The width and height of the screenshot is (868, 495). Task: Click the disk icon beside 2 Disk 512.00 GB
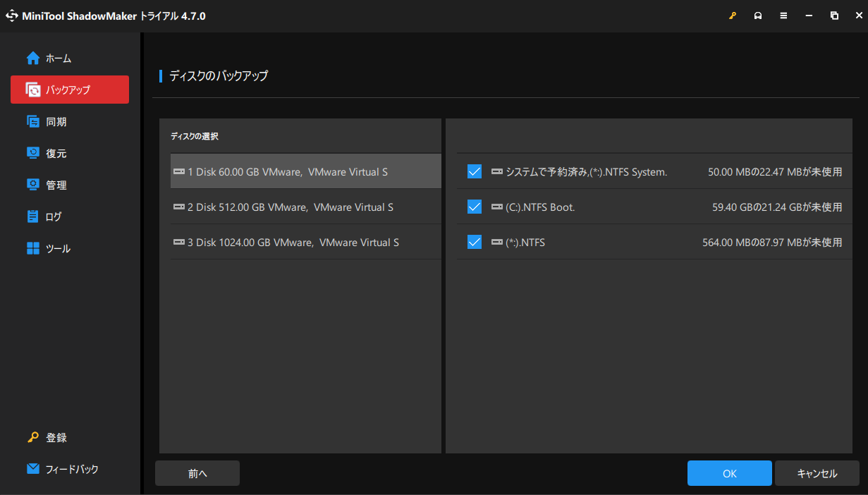179,207
